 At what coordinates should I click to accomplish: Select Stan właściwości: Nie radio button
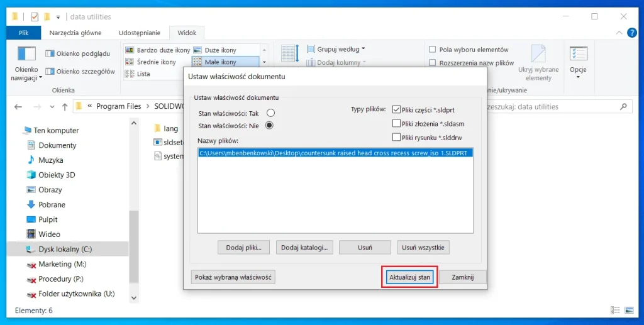(269, 126)
